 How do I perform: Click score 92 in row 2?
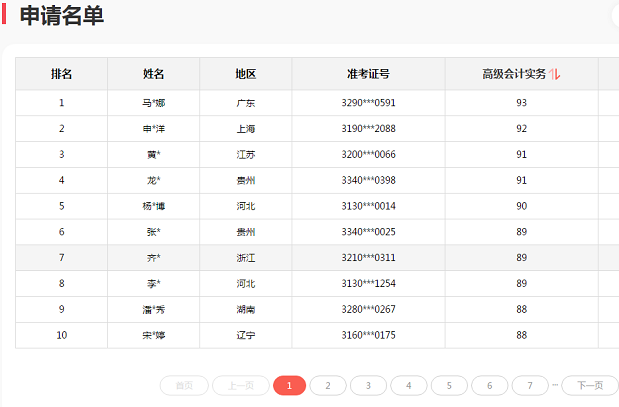[x=521, y=129]
